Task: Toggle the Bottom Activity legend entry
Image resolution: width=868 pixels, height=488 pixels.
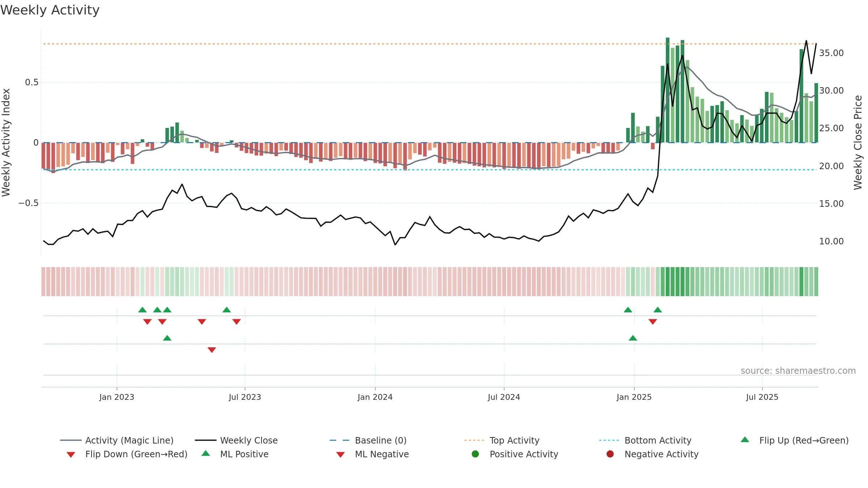Action: pyautogui.click(x=645, y=440)
